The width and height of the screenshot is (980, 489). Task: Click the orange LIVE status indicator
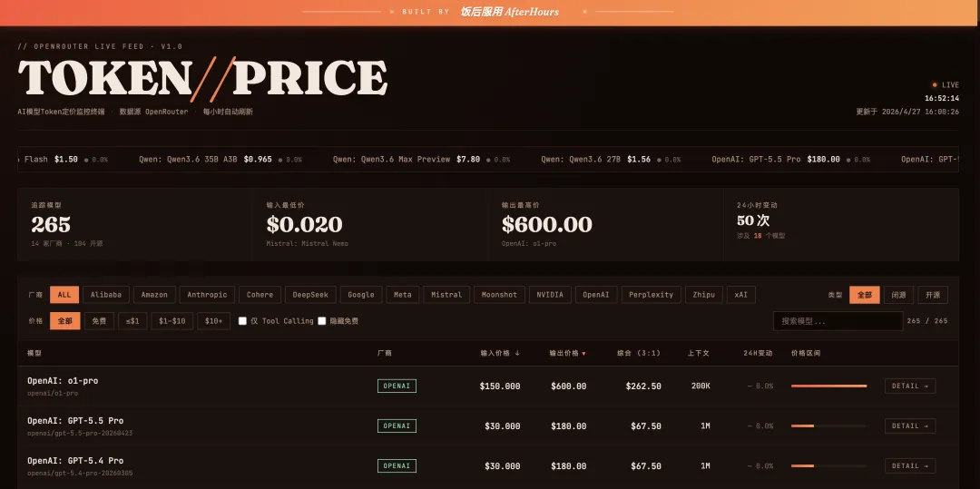click(946, 84)
